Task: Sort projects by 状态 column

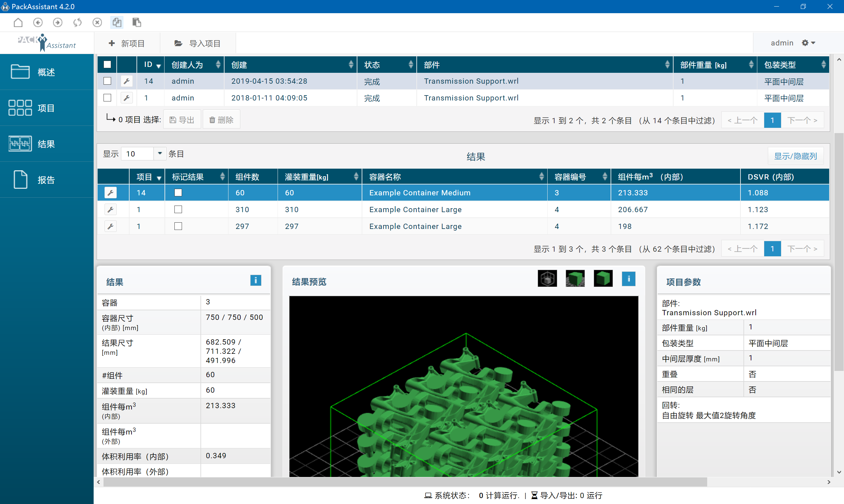Action: click(x=387, y=65)
